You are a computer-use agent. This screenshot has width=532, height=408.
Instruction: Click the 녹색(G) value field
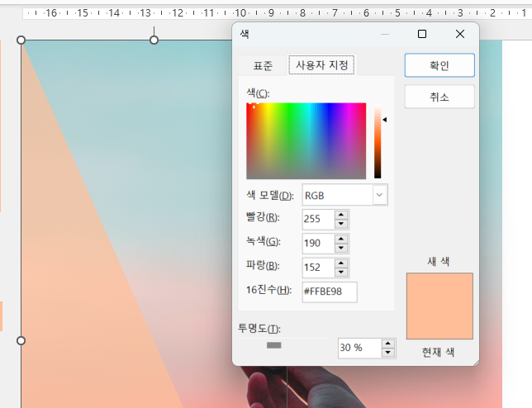point(318,243)
